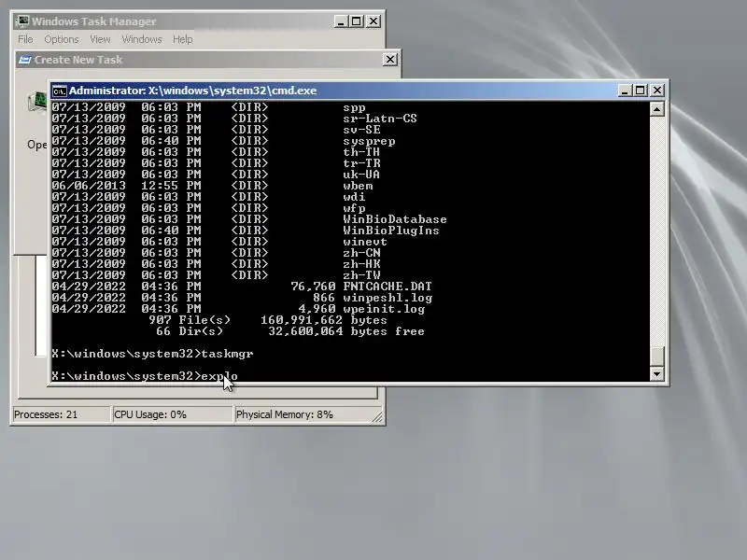Maximize the cmd.exe window
Viewport: 747px width, 560px height.
click(641, 91)
